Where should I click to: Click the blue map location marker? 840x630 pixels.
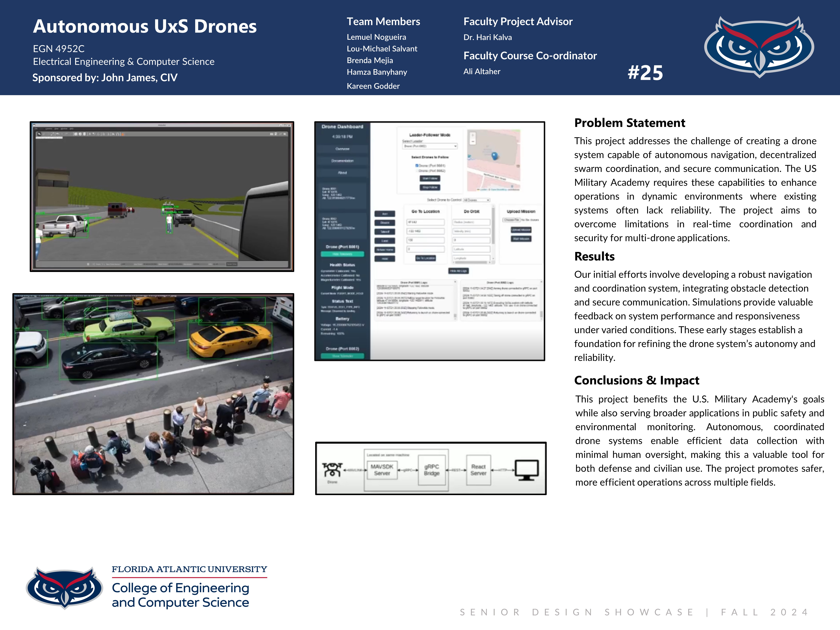coord(494,155)
